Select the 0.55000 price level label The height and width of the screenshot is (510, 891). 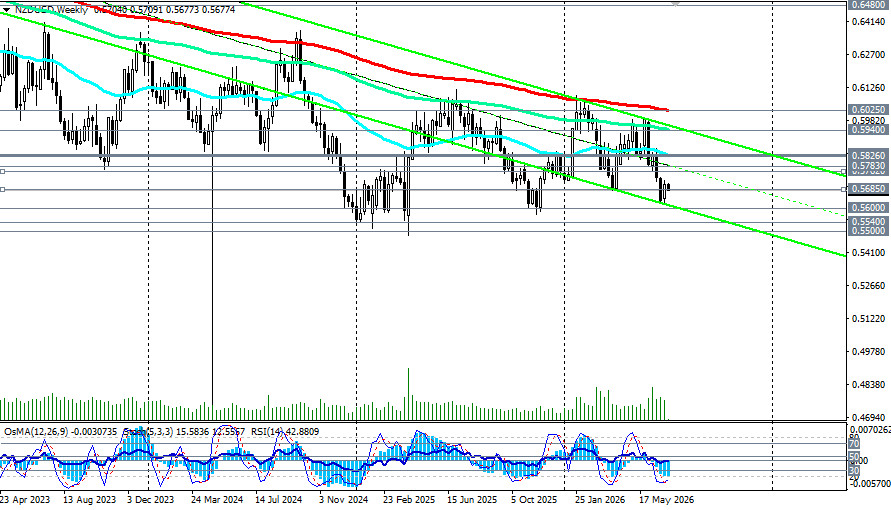(x=868, y=231)
